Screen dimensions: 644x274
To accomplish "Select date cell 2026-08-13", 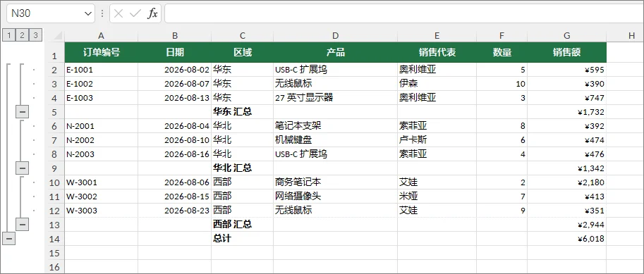I will tap(174, 98).
